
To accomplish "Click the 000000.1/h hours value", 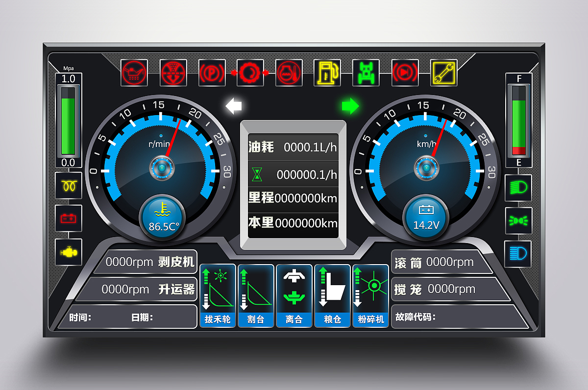I will [x=307, y=174].
